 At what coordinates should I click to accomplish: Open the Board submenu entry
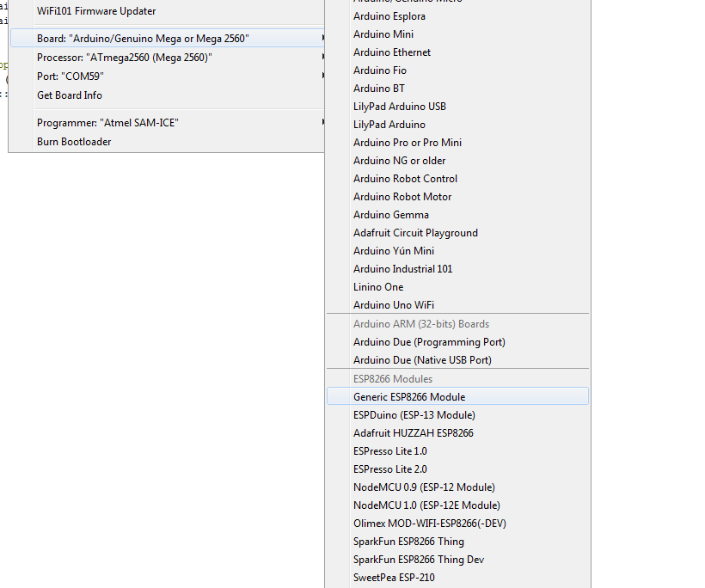click(x=166, y=39)
